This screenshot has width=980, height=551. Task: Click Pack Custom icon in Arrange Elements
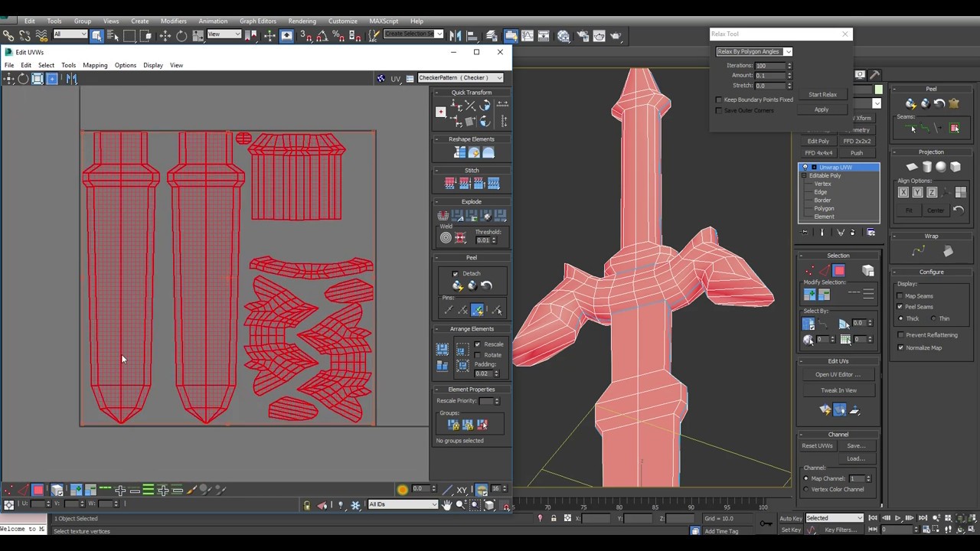442,350
